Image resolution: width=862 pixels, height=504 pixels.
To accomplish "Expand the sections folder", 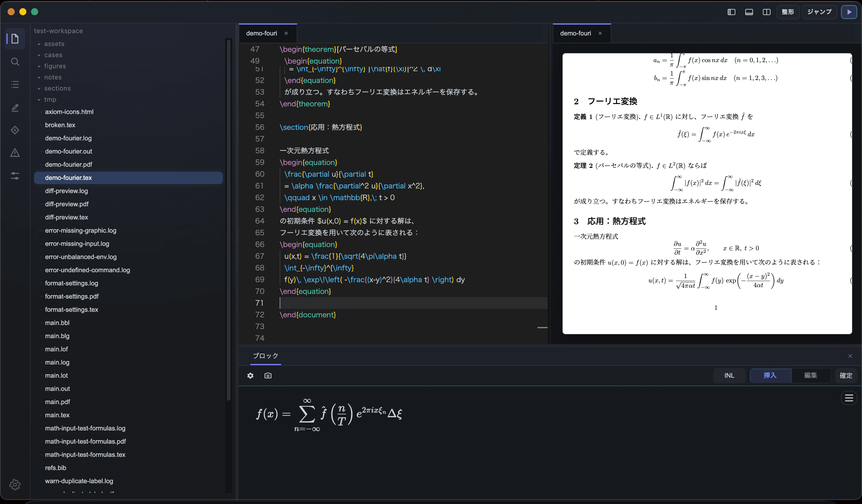I will click(x=57, y=88).
